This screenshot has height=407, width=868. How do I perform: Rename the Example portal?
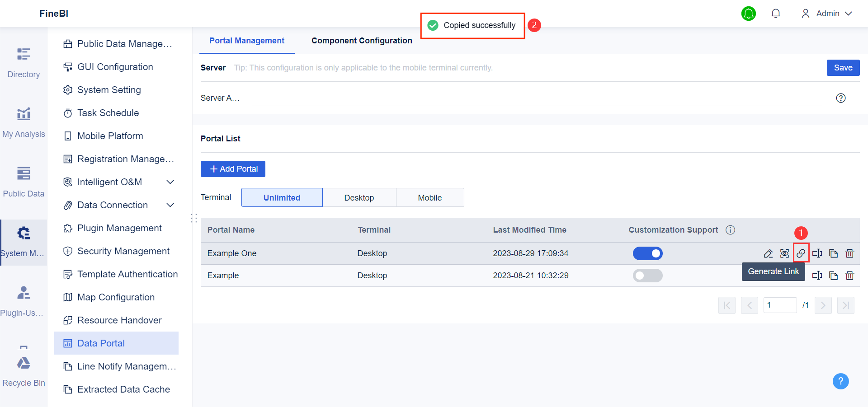pyautogui.click(x=817, y=275)
